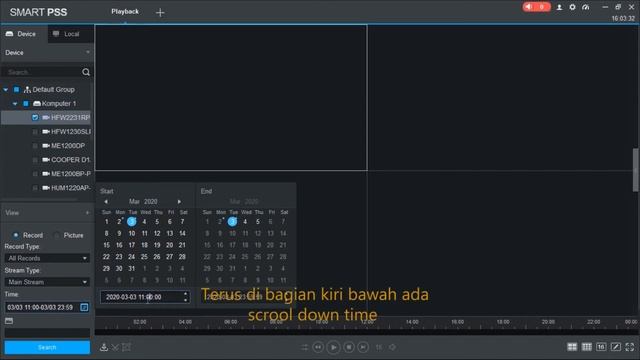Increase start time with up stepper arrow
640x360 pixels.
click(186, 294)
